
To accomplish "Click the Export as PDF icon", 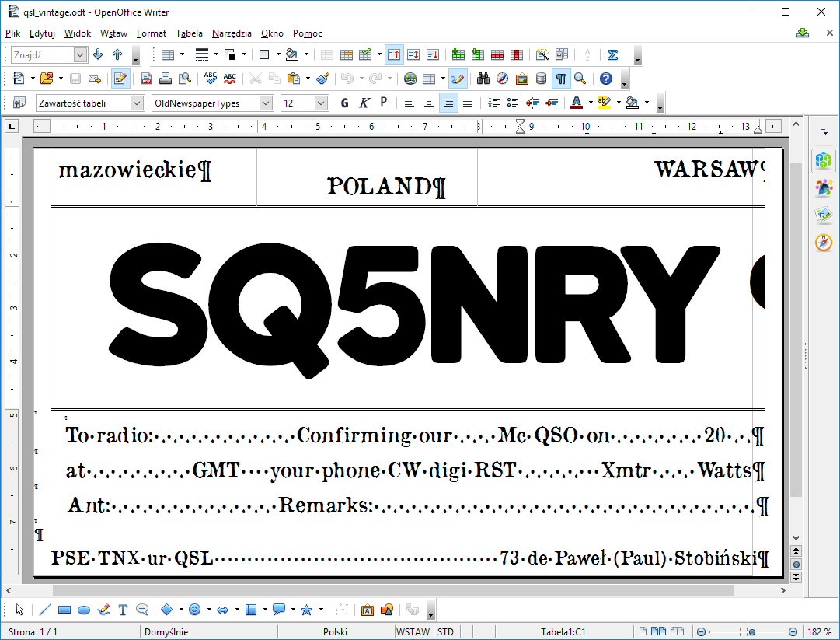I will click(x=146, y=79).
